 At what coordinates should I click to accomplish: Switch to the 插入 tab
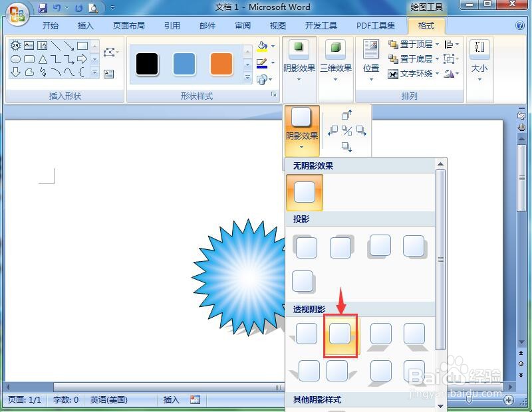click(x=86, y=26)
